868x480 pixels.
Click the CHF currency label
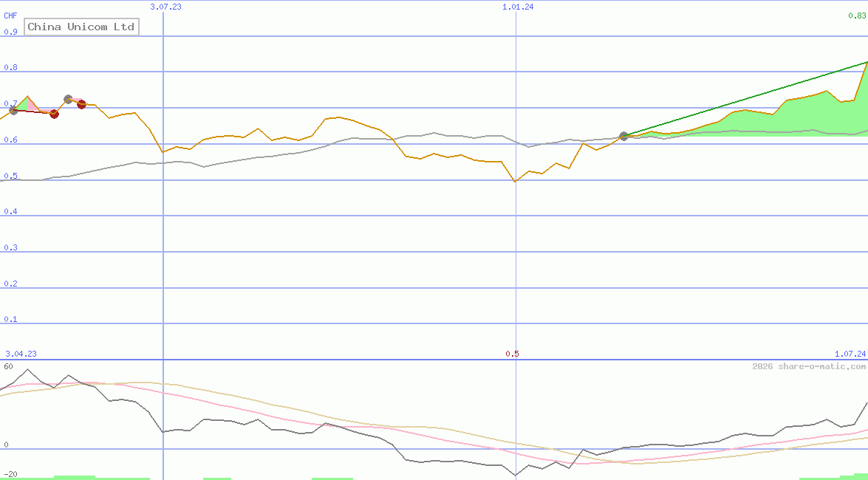(x=10, y=16)
